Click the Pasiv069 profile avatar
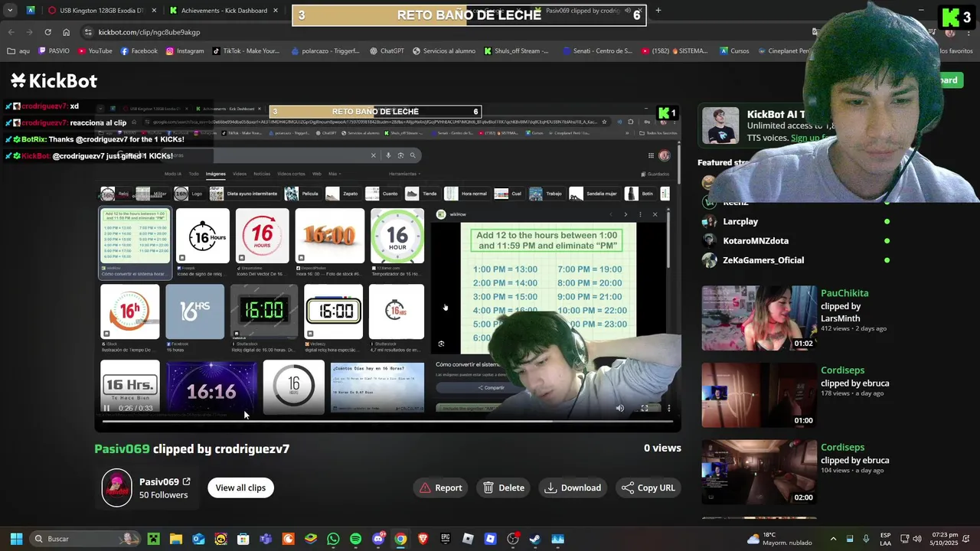The height and width of the screenshot is (551, 980). pyautogui.click(x=117, y=487)
